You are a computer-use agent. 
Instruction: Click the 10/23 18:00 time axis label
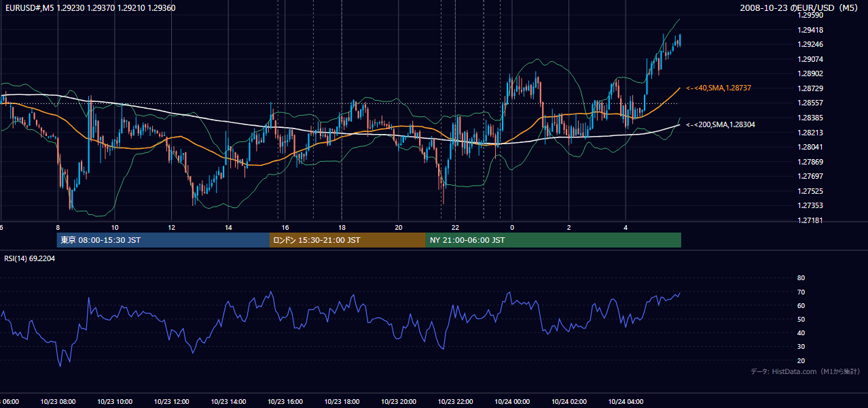click(342, 402)
